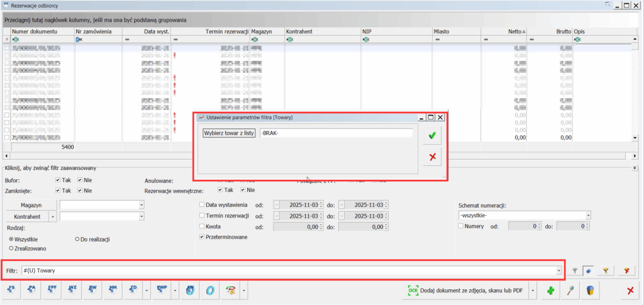
Task: Click the Kontrahent button
Action: (26, 216)
